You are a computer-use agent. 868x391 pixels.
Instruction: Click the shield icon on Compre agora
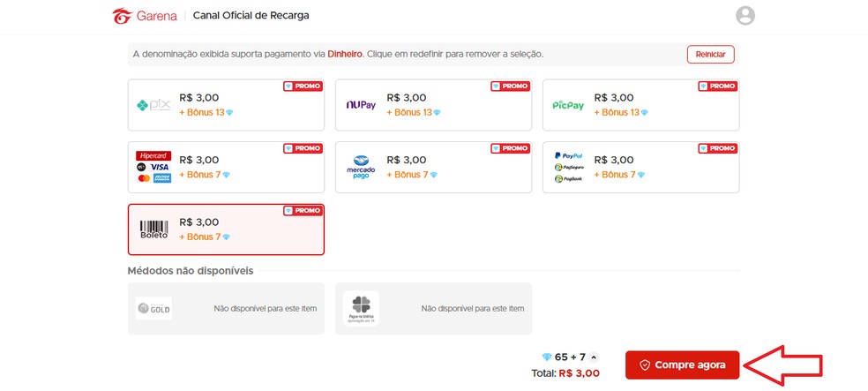click(644, 365)
